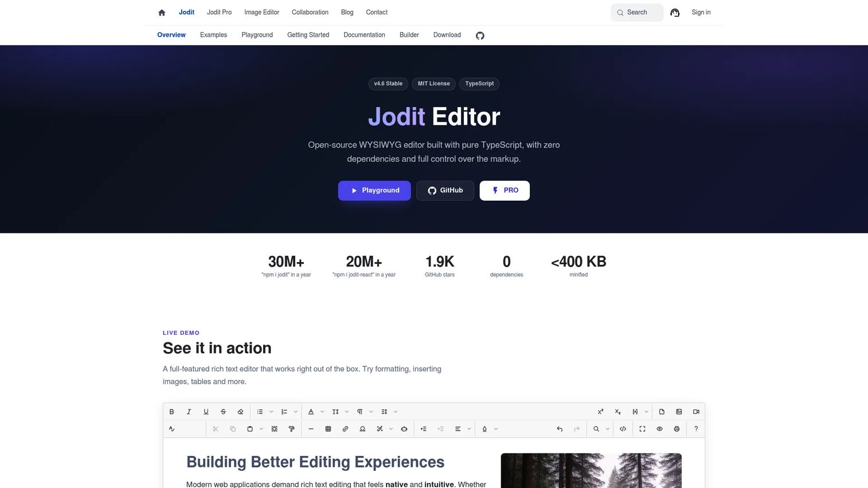Viewport: 868px width, 488px height.
Task: Open the fill color brush picker
Action: click(484, 429)
